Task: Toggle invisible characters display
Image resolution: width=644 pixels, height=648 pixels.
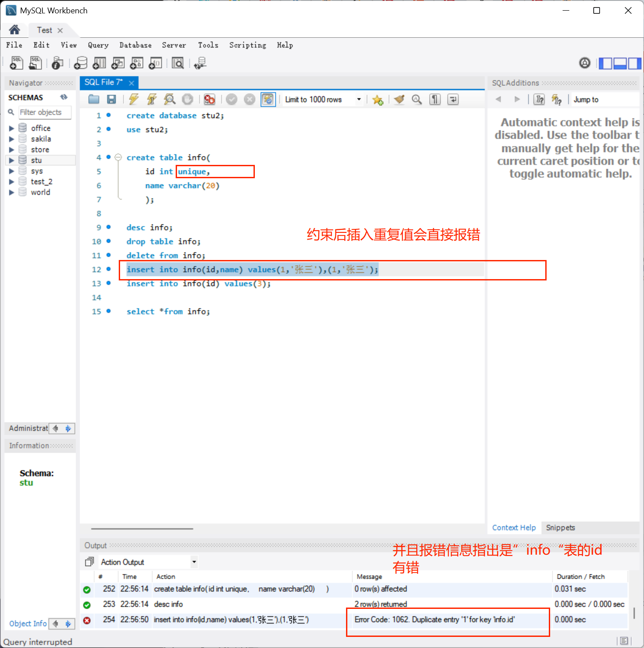Action: (435, 100)
